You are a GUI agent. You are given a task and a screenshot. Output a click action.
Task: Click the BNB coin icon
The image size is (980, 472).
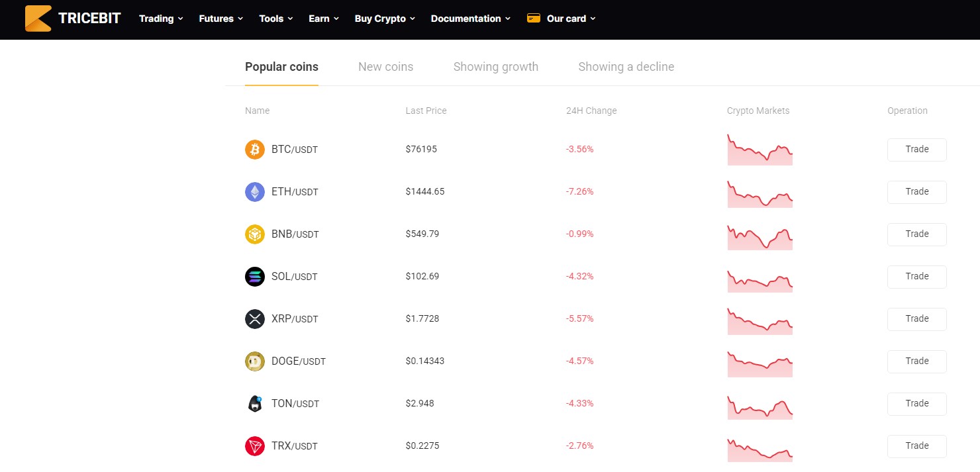[255, 234]
